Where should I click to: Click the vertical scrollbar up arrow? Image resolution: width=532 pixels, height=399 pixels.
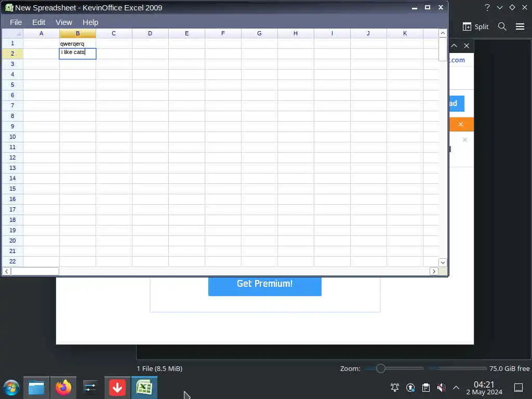pyautogui.click(x=443, y=33)
